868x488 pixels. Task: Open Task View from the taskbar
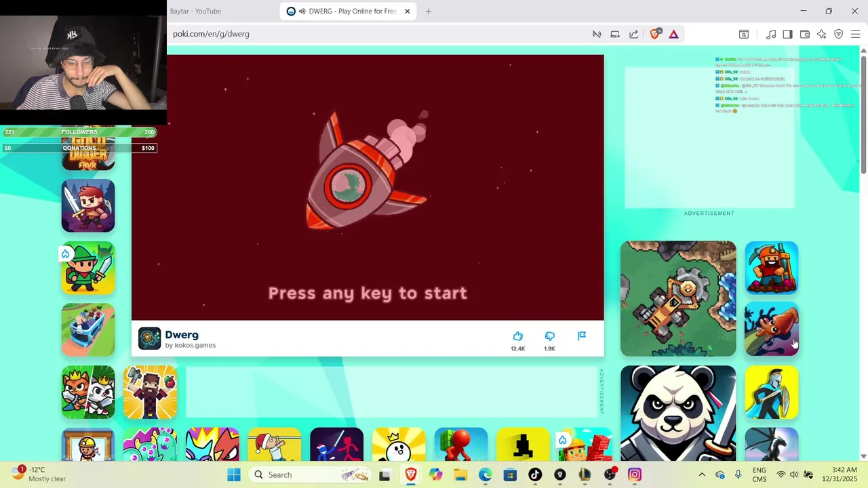pyautogui.click(x=384, y=474)
